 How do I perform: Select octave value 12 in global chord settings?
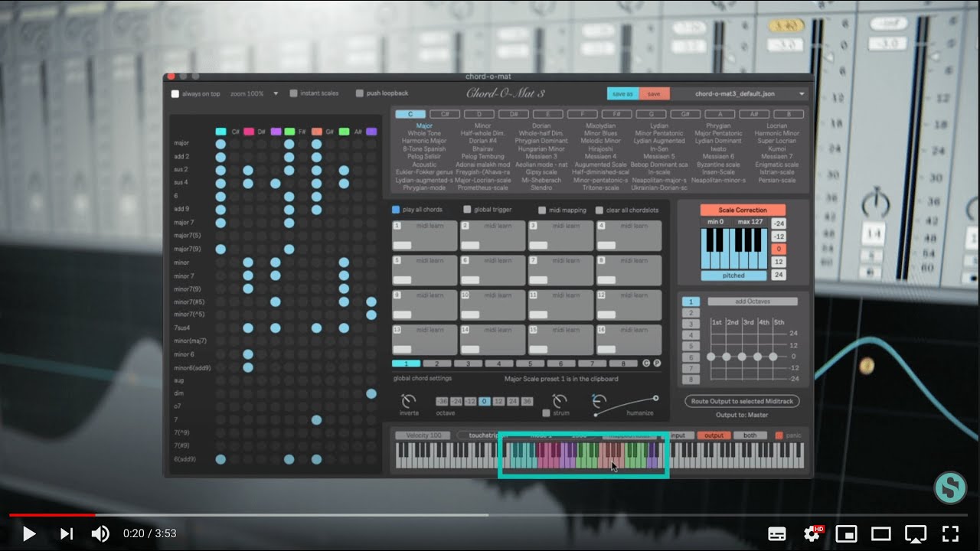click(498, 401)
